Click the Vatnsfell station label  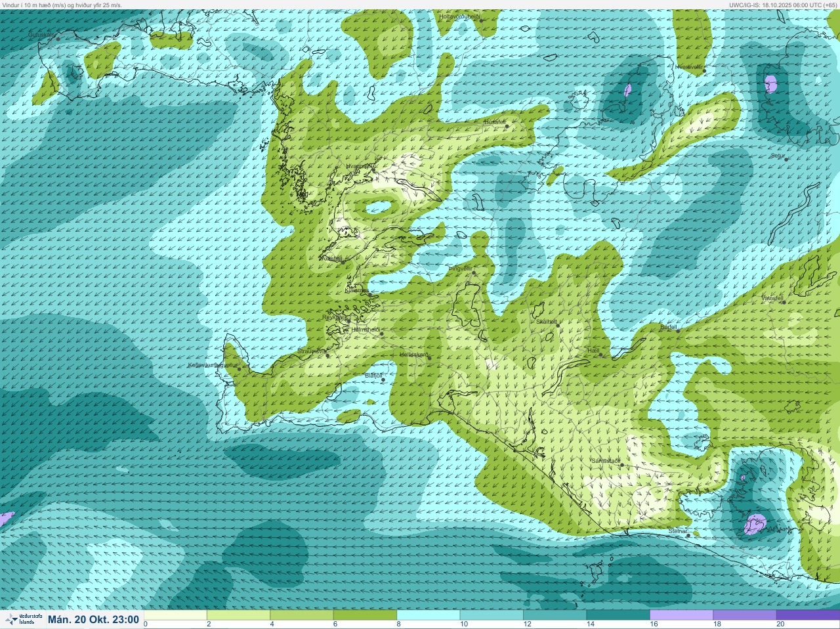(x=772, y=298)
